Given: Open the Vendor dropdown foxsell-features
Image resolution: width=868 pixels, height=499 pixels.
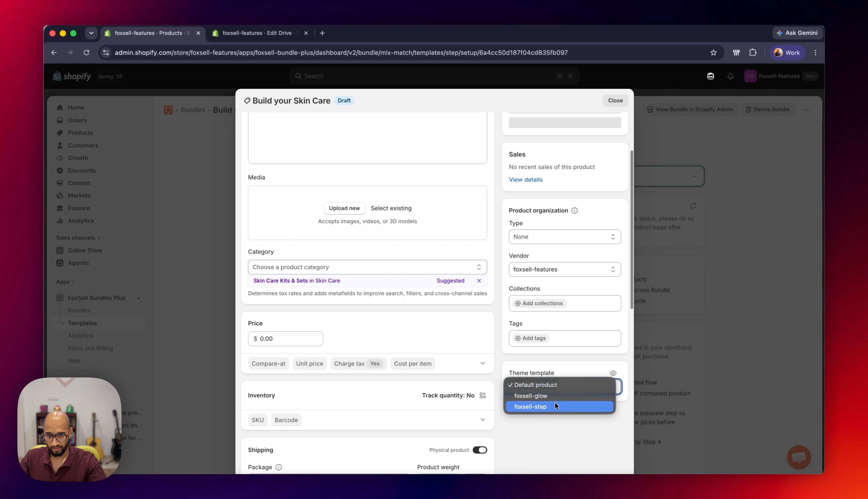Looking at the screenshot, I should [565, 269].
